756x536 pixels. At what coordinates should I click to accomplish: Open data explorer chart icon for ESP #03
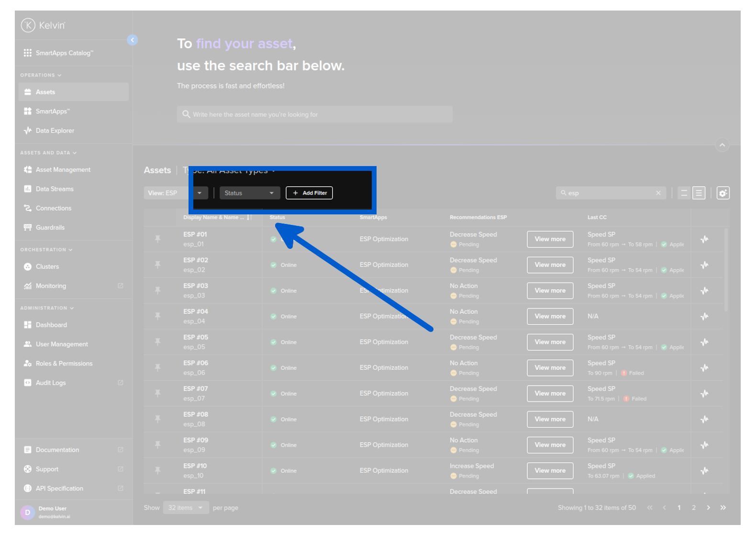coord(704,290)
